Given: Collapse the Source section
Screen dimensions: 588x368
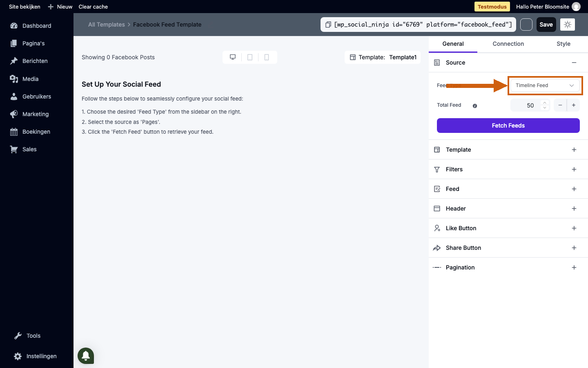Looking at the screenshot, I should tap(574, 63).
